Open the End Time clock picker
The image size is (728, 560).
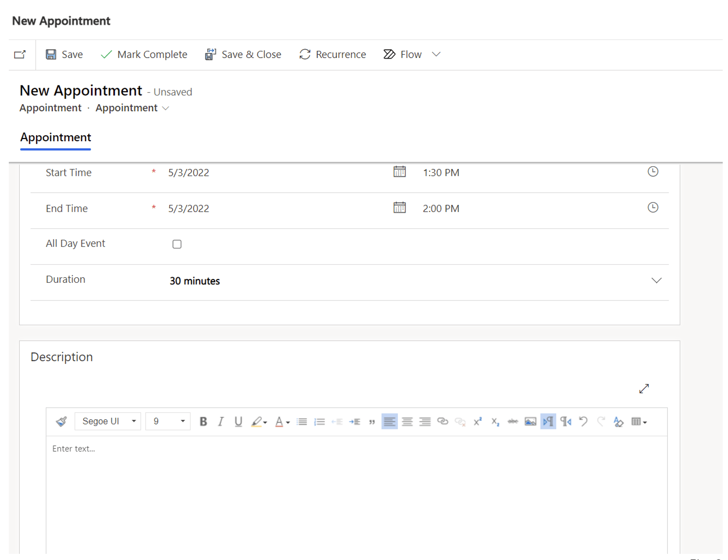click(x=653, y=207)
